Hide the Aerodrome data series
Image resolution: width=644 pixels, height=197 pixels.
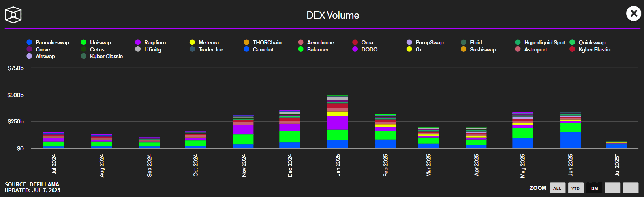[x=320, y=42]
